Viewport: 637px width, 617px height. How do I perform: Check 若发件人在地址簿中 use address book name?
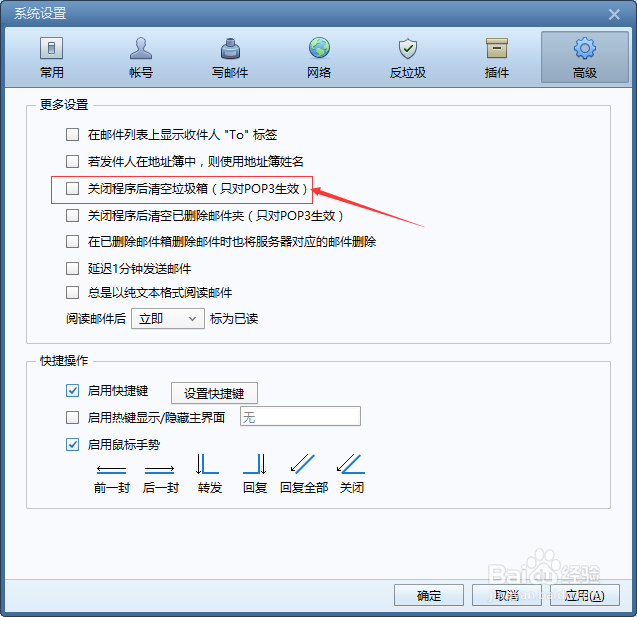72,161
